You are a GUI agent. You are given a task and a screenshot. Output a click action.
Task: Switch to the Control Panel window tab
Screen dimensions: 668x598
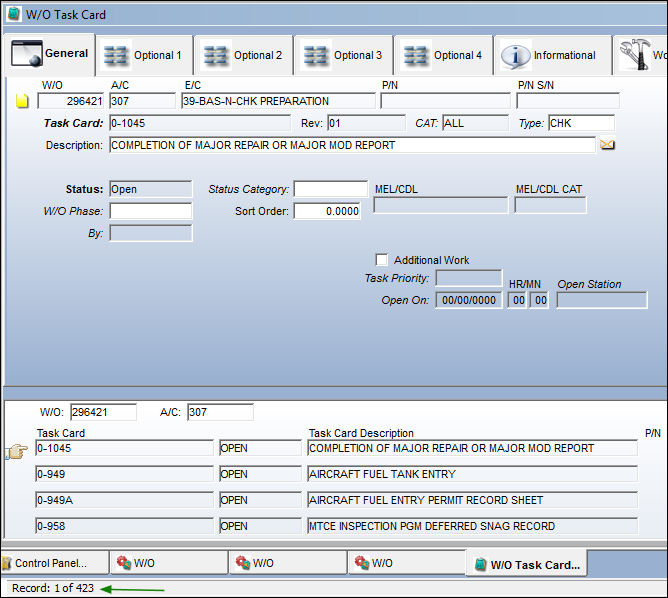[55, 563]
